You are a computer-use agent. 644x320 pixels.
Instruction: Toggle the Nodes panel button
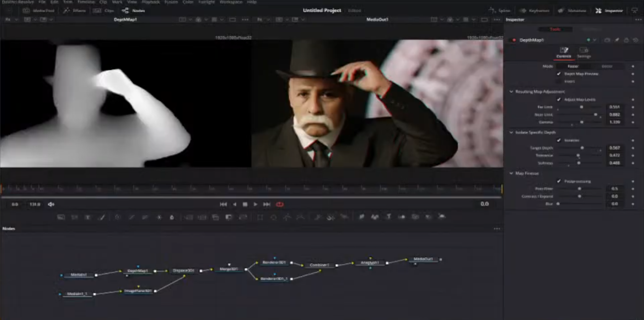pos(133,10)
